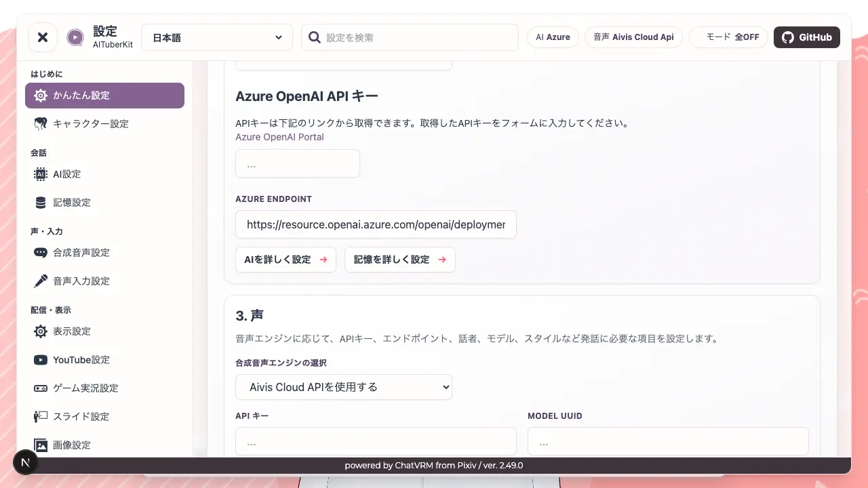Open the 日本語 language dropdown
The image size is (868, 488).
coord(217,37)
